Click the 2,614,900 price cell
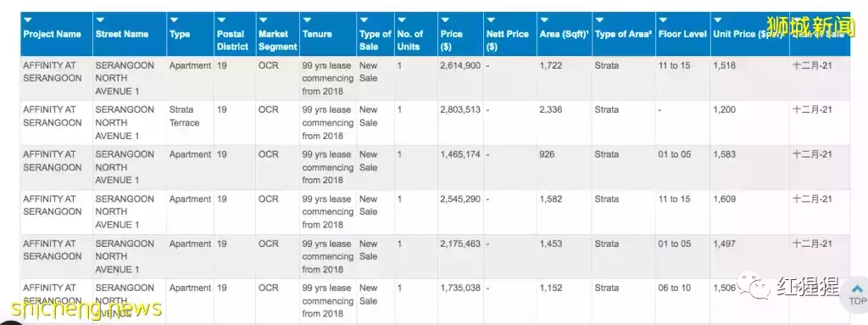The width and height of the screenshot is (868, 325). 460,65
